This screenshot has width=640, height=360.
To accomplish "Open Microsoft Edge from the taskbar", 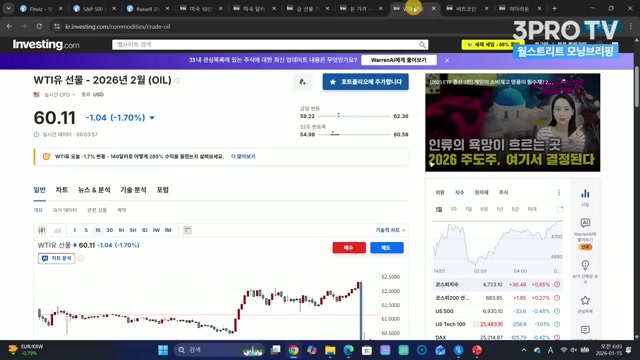I will [x=349, y=350].
